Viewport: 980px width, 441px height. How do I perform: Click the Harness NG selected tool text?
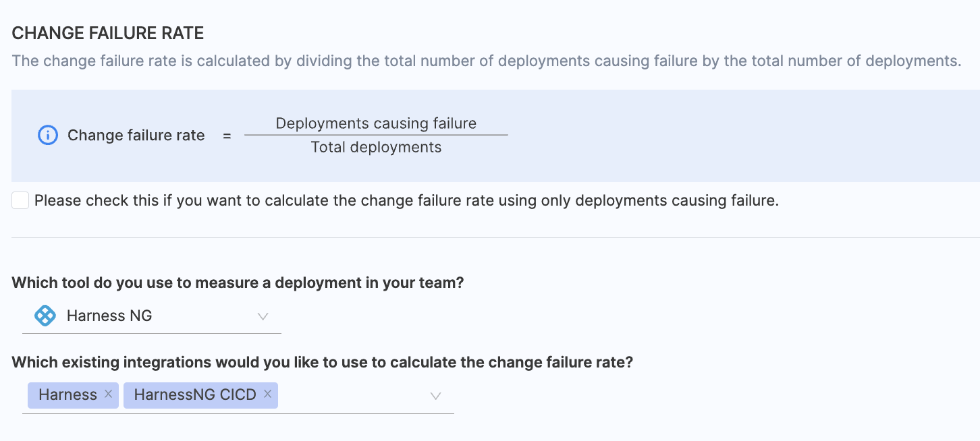[x=109, y=316]
